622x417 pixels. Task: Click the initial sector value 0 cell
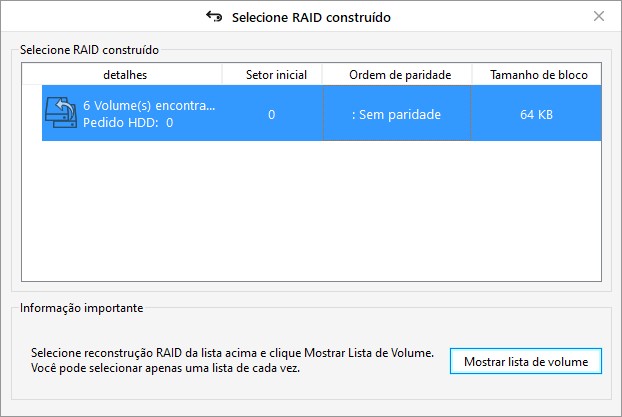[x=272, y=114]
